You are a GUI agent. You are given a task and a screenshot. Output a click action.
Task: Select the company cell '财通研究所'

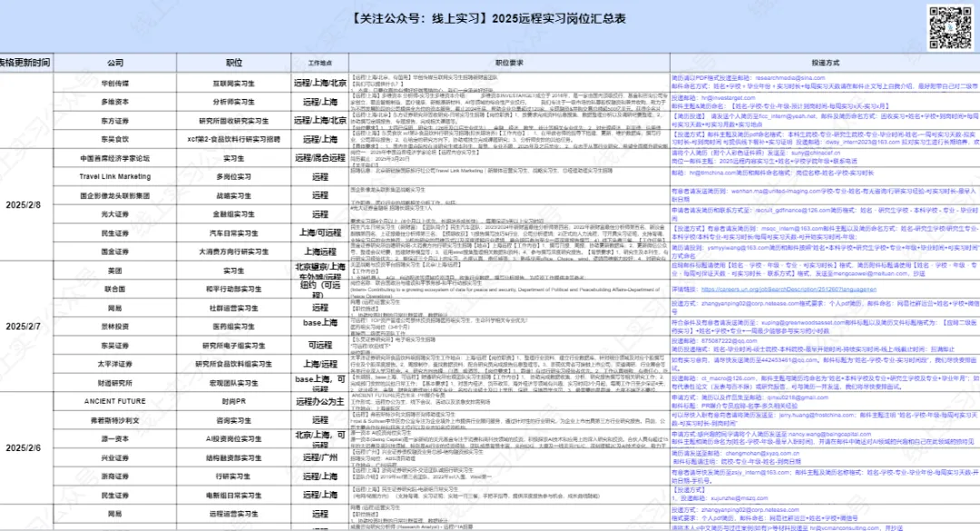click(115, 383)
